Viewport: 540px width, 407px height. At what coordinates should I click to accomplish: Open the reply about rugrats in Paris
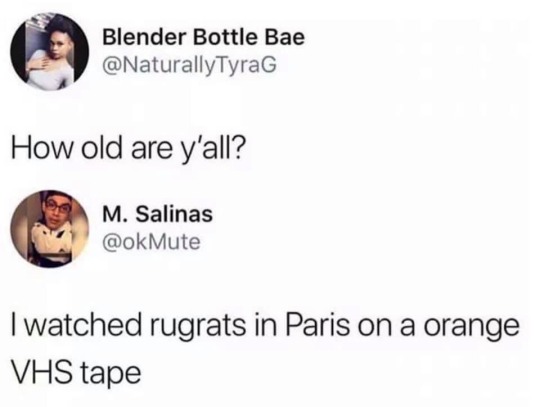click(x=265, y=349)
